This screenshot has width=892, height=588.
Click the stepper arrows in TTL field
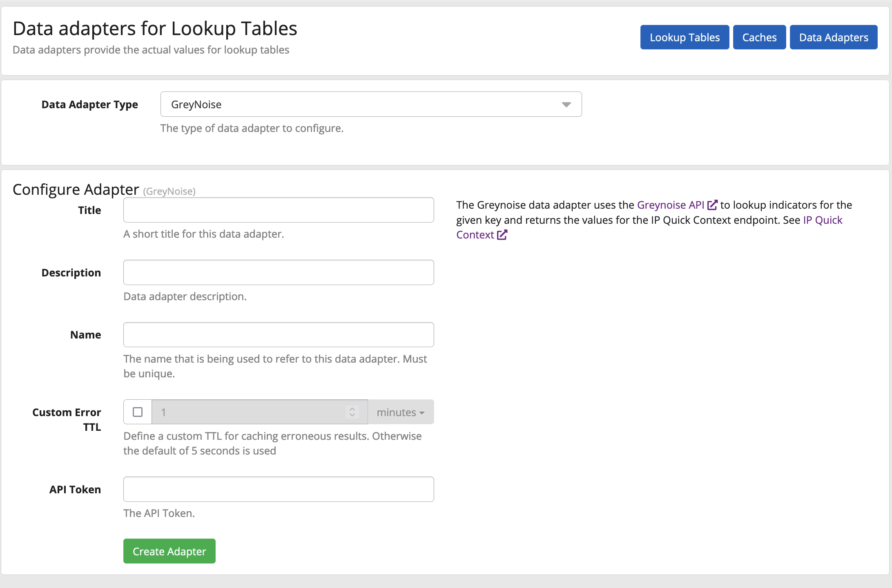click(x=352, y=412)
